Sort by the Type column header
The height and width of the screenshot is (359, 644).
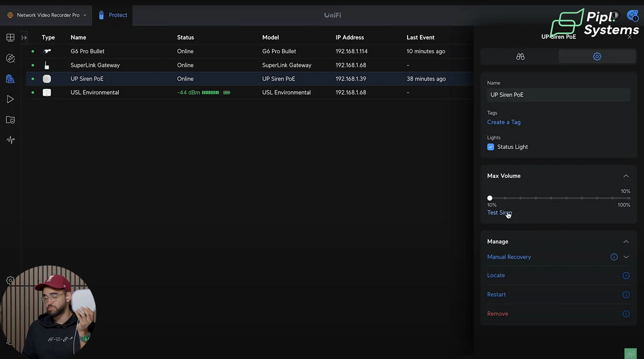tap(48, 38)
